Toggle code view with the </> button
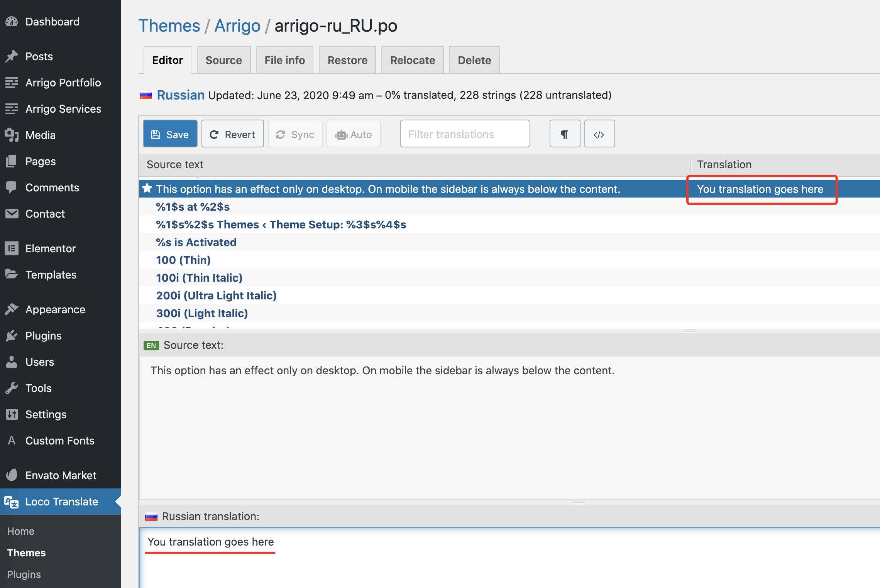The height and width of the screenshot is (588, 880). 599,134
